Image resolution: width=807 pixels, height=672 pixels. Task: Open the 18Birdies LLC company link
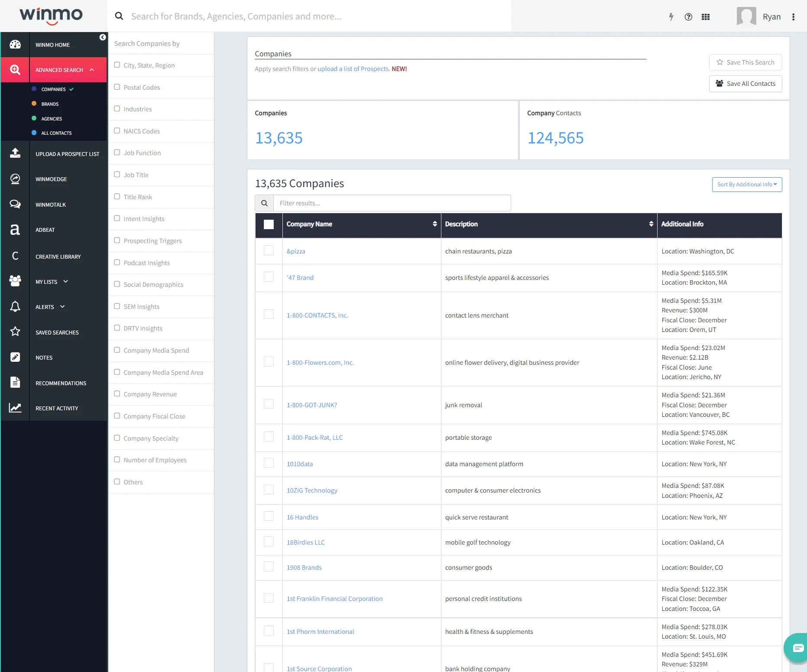click(x=306, y=542)
